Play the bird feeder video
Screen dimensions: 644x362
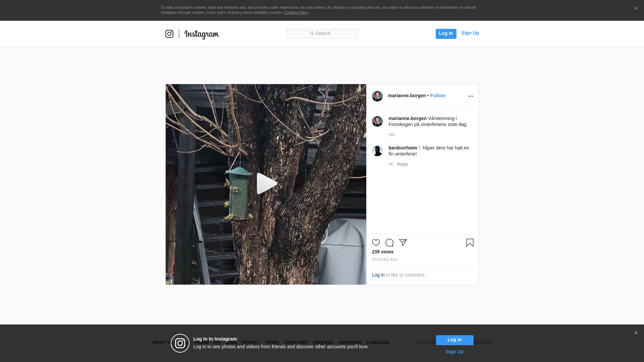(267, 184)
